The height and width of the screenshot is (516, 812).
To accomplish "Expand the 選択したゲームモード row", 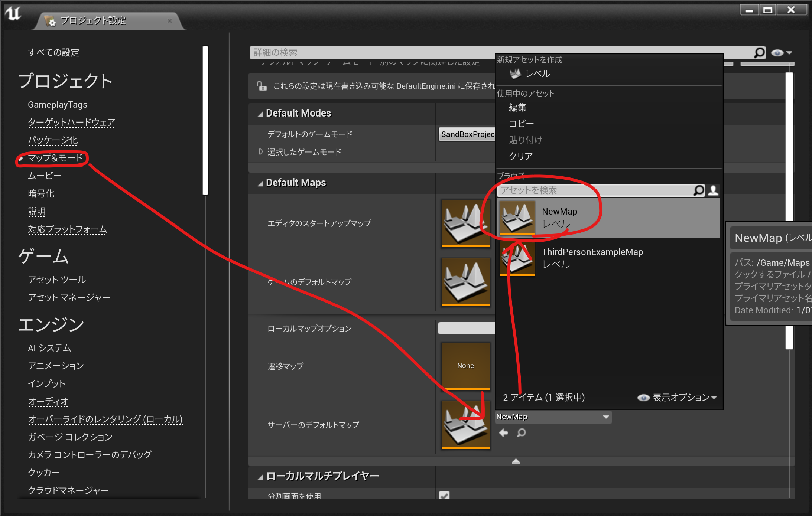I will tap(261, 152).
